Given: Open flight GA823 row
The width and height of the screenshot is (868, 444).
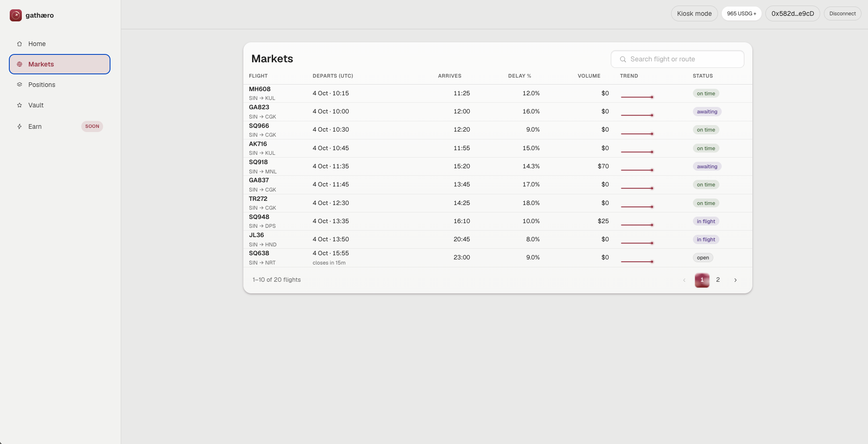Looking at the screenshot, I should coord(497,112).
